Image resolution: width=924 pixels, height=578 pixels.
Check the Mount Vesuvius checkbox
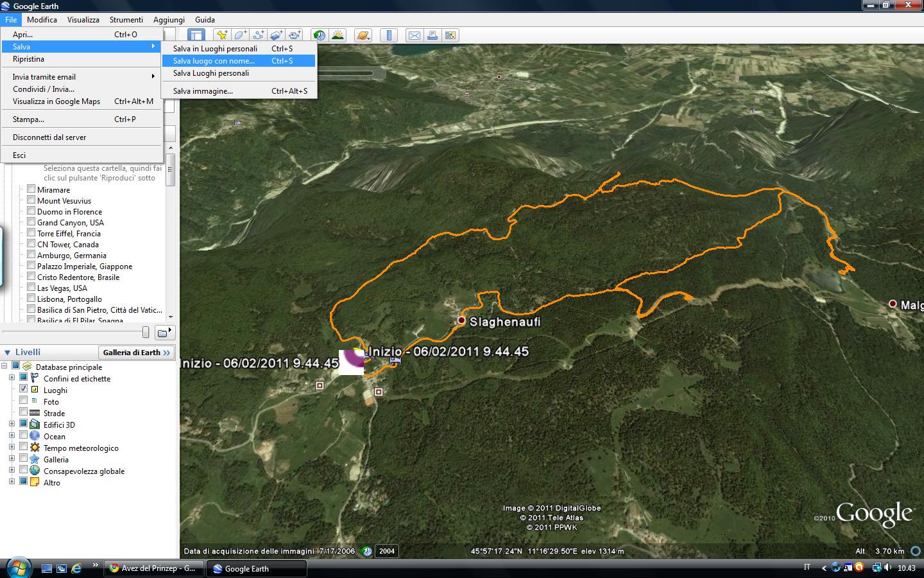coord(31,200)
